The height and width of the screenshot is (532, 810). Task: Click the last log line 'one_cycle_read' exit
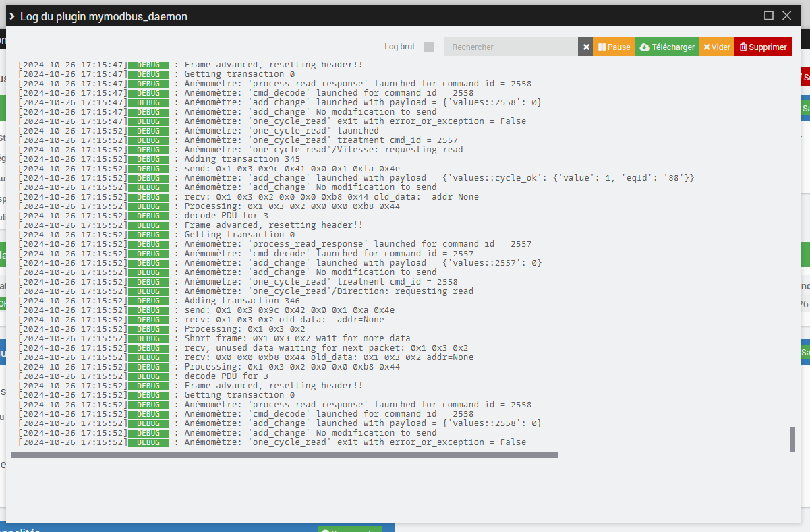(x=355, y=442)
